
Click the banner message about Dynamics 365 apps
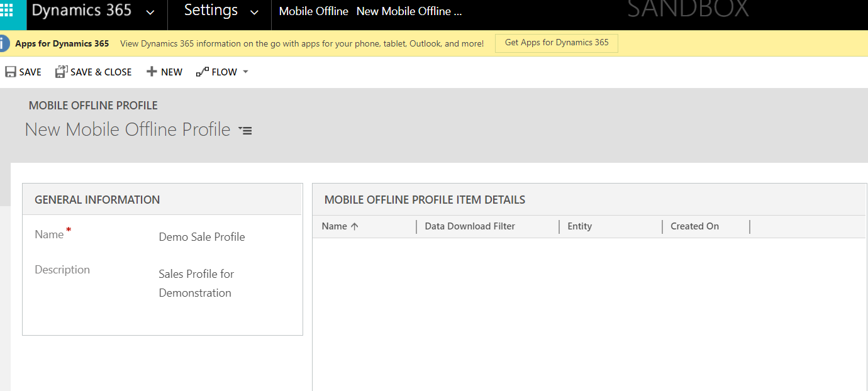(x=302, y=44)
